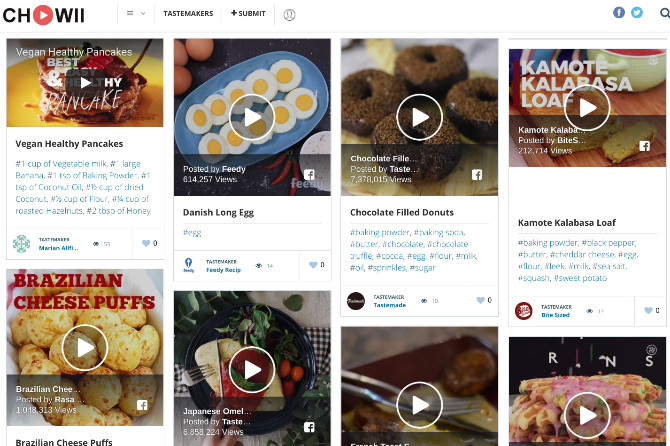Play the Kamote Kalabasa Loaf video
The height and width of the screenshot is (446, 670).
pyautogui.click(x=587, y=108)
